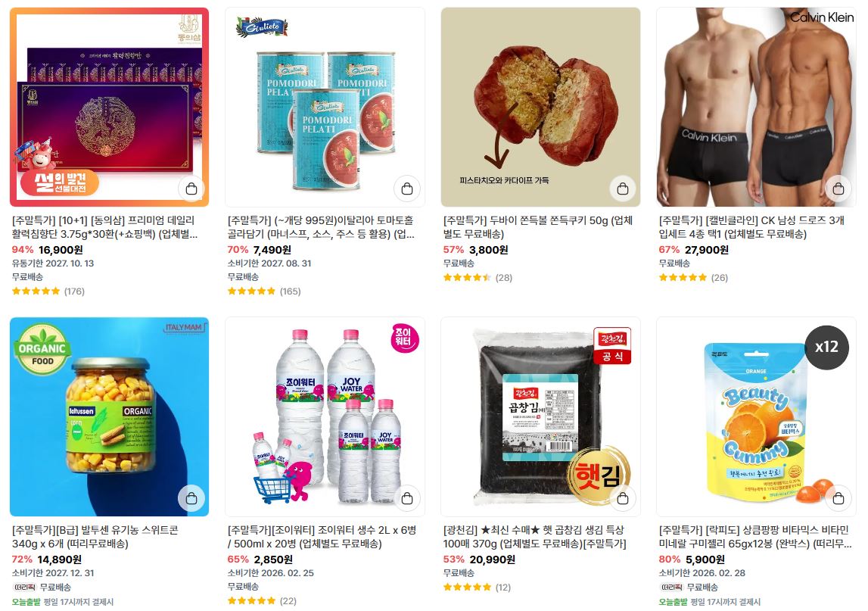The height and width of the screenshot is (611, 868).
Task: Open 이탈리아 토마토홀 골라담기 product title
Action: point(321,227)
